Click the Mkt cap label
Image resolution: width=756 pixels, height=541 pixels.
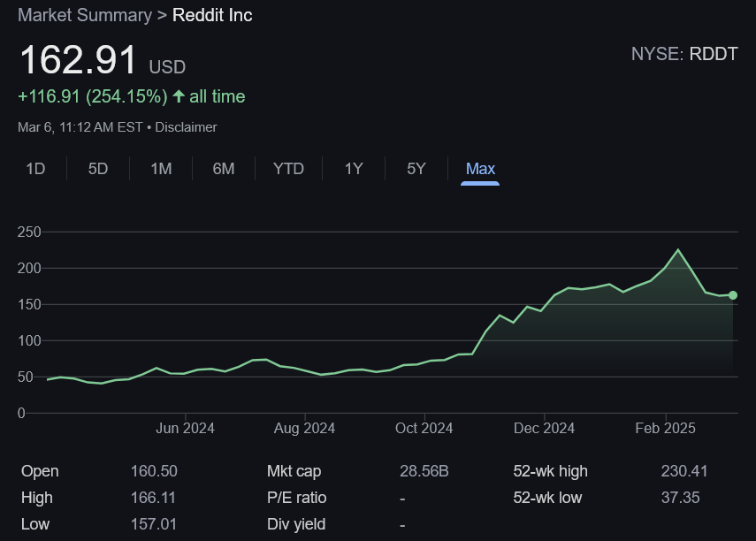click(x=294, y=471)
